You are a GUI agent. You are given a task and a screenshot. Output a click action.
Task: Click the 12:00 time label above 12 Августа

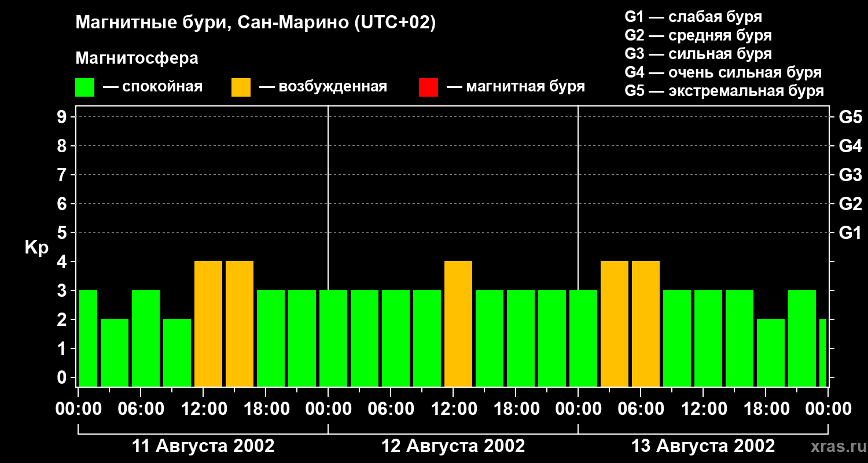pyautogui.click(x=453, y=409)
